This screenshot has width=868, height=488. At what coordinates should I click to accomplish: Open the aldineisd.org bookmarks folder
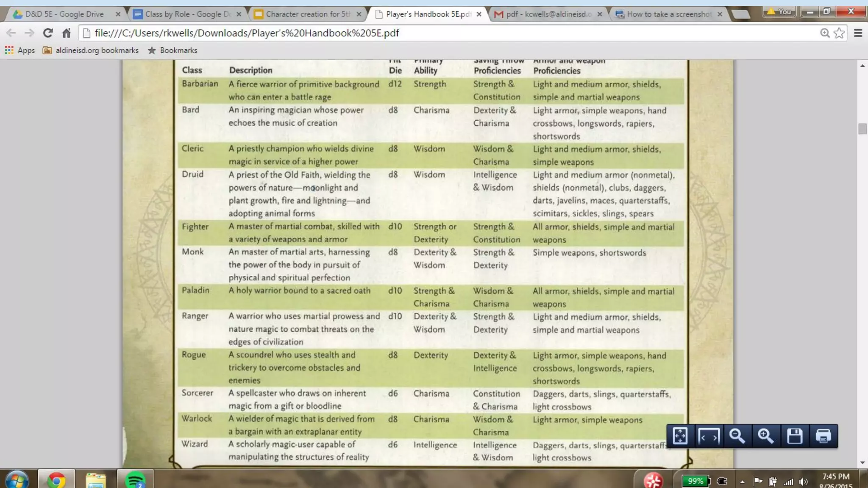tap(91, 50)
